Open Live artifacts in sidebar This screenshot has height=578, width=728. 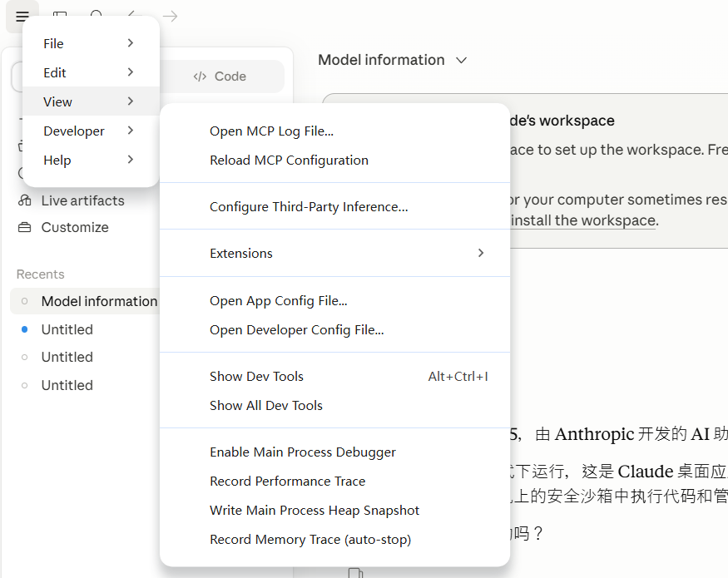pos(82,200)
